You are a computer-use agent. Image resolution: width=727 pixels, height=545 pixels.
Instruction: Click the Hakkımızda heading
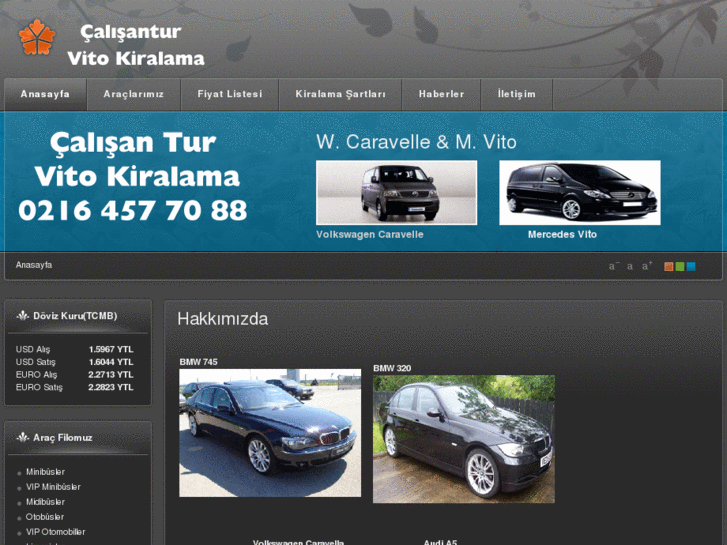[223, 319]
